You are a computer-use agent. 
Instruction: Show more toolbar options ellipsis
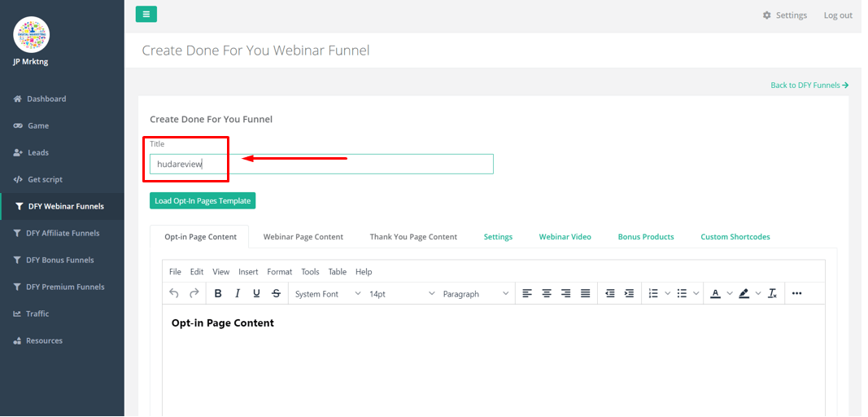coord(796,293)
